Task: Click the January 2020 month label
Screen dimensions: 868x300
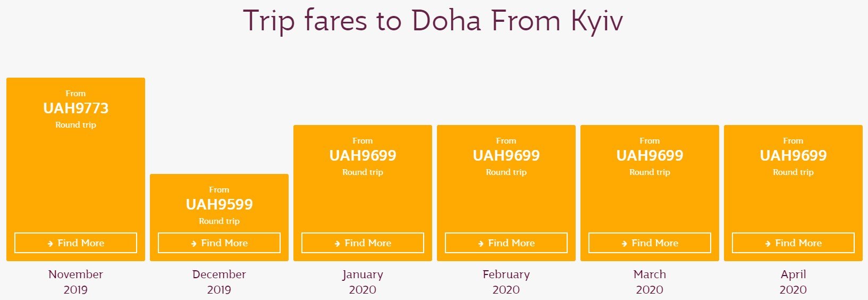Action: 363,282
